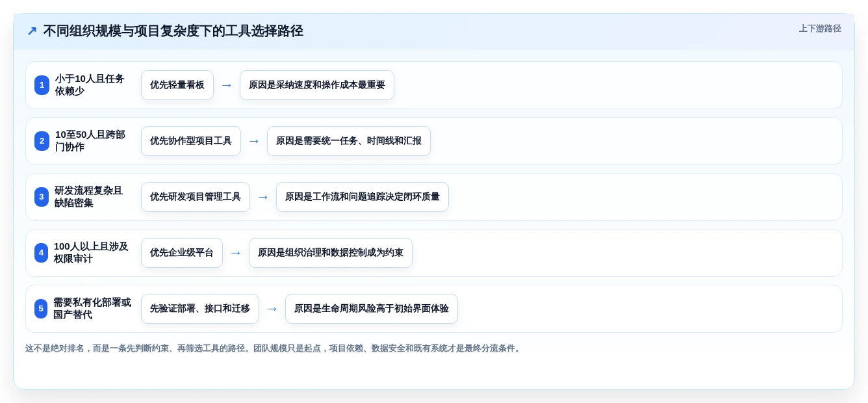Click the 先验证部署、接口和迁移 box
This screenshot has height=403, width=868.
[200, 309]
